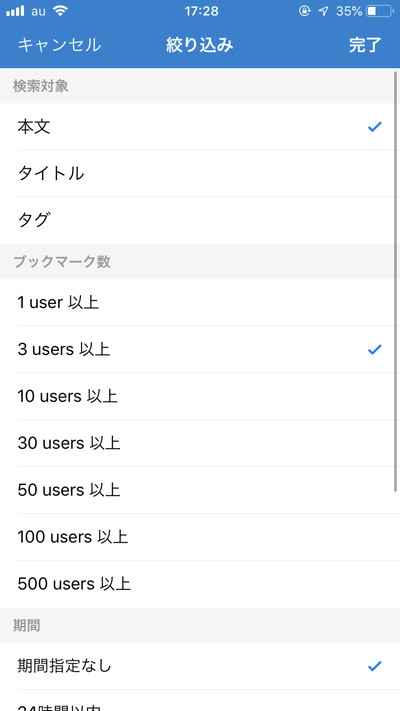Tap the rotation lock status icon
Viewport: 400px width, 711px height.
coord(305,11)
